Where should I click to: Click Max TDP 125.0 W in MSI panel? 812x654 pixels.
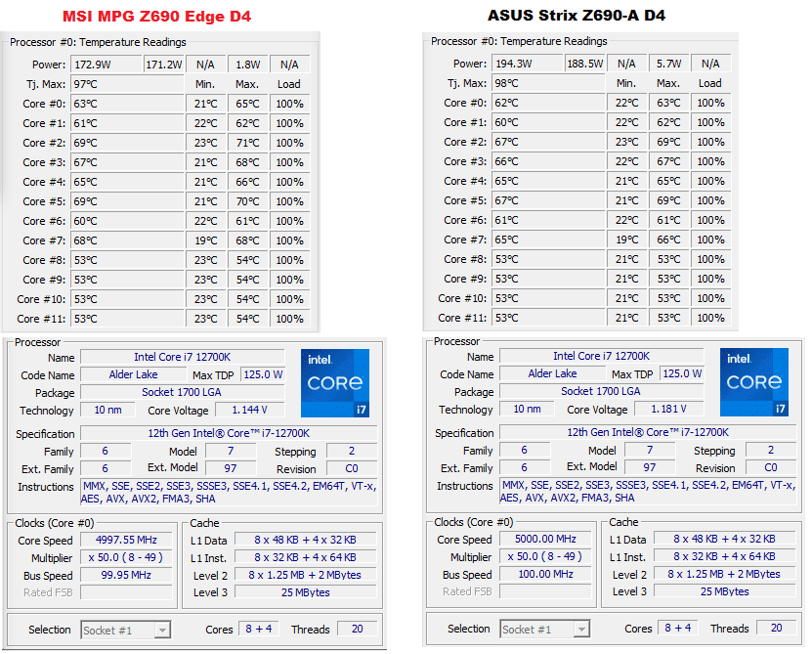point(263,374)
